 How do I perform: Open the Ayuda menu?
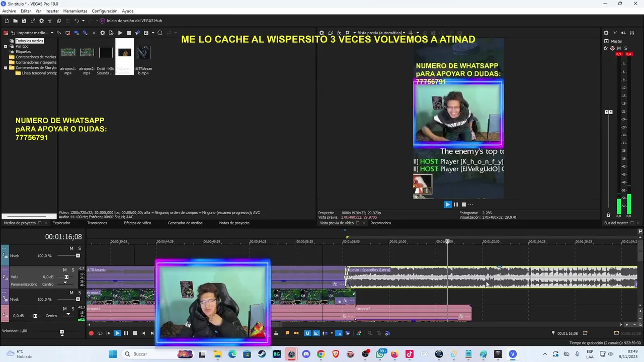128,11
